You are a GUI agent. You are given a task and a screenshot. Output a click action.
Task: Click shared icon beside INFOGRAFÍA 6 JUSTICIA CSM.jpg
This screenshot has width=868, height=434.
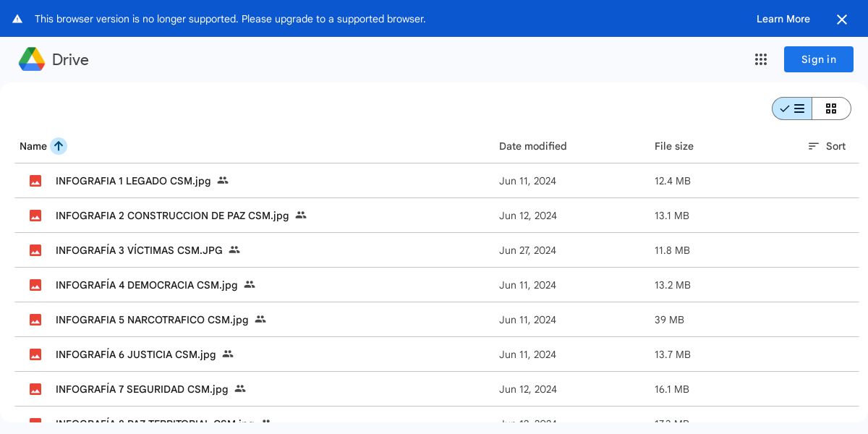228,354
